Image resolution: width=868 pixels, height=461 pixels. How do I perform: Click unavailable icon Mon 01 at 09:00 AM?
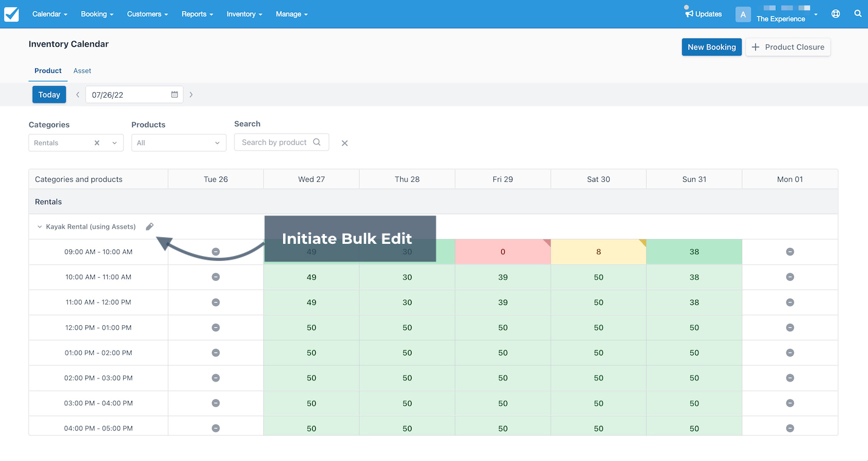pos(790,252)
